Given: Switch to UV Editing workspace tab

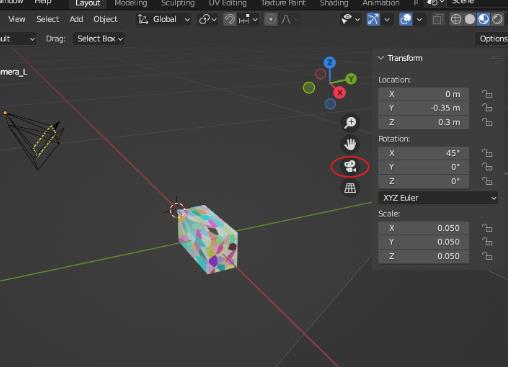Looking at the screenshot, I should click(x=228, y=4).
